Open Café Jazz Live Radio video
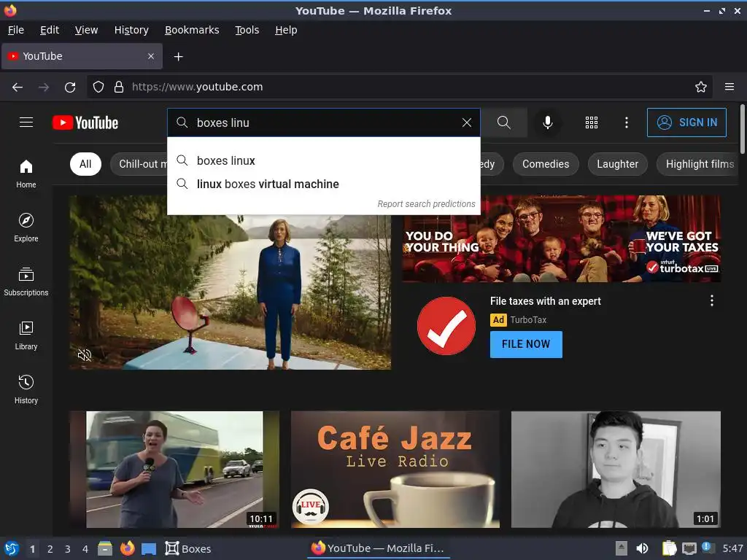Image resolution: width=747 pixels, height=560 pixels. 395,470
